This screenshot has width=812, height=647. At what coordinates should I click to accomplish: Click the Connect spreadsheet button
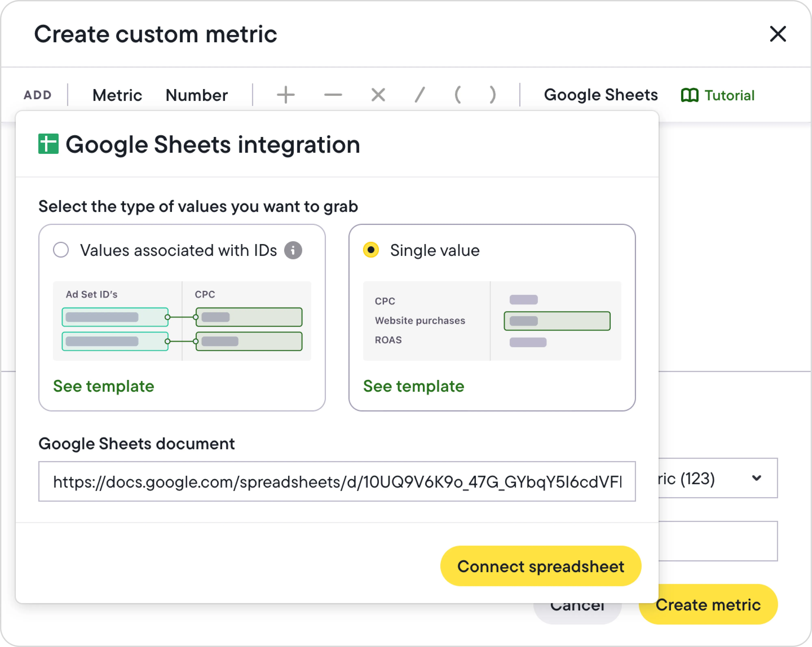[540, 566]
